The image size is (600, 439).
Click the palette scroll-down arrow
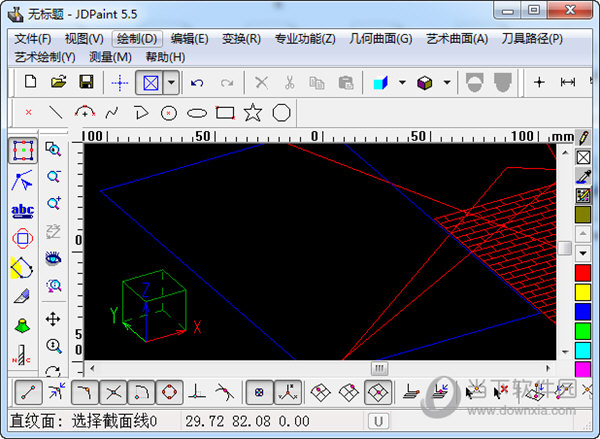pyautogui.click(x=583, y=253)
